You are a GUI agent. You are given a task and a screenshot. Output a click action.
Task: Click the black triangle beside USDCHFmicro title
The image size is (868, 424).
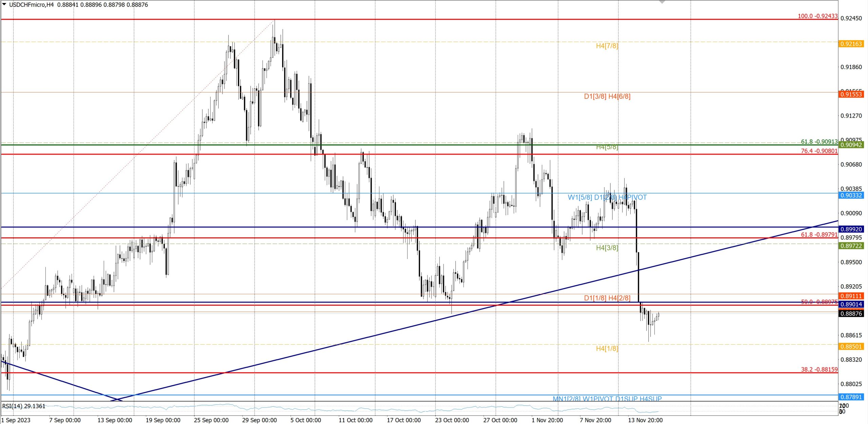click(4, 4)
